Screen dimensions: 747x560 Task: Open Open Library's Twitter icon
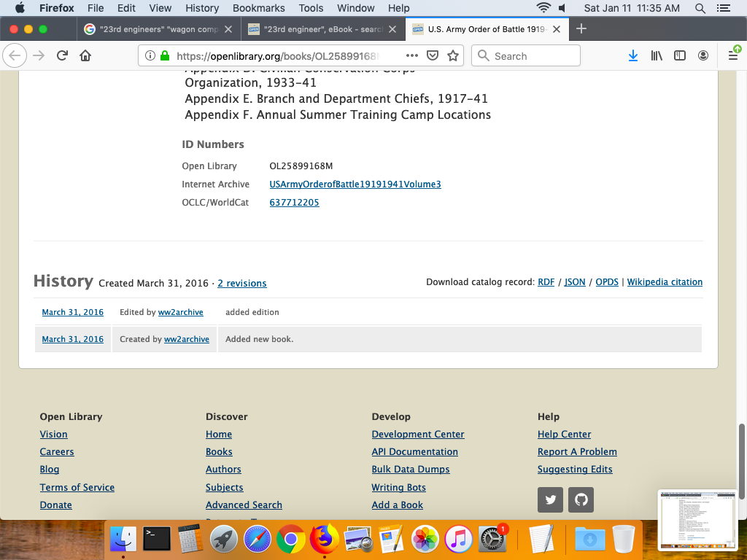click(x=551, y=500)
